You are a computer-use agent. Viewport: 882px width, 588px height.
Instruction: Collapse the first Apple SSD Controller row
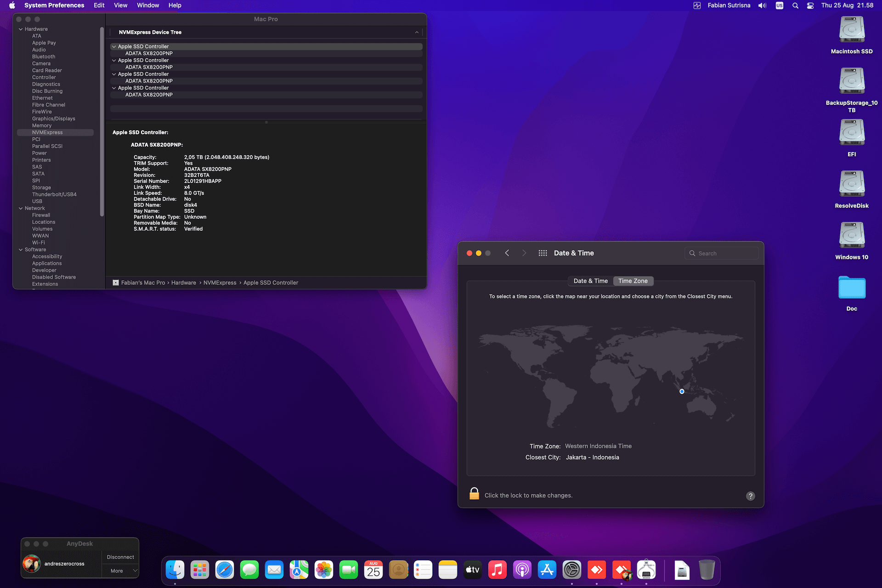(114, 46)
